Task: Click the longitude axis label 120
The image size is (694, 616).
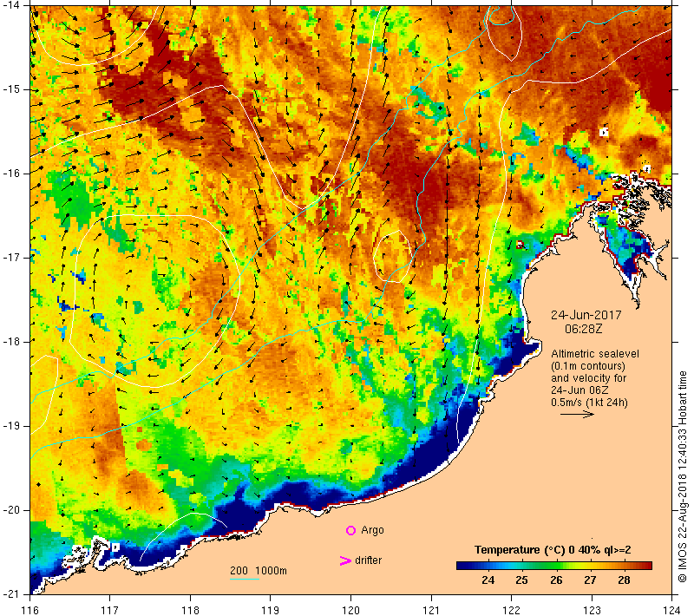Action: tap(351, 610)
